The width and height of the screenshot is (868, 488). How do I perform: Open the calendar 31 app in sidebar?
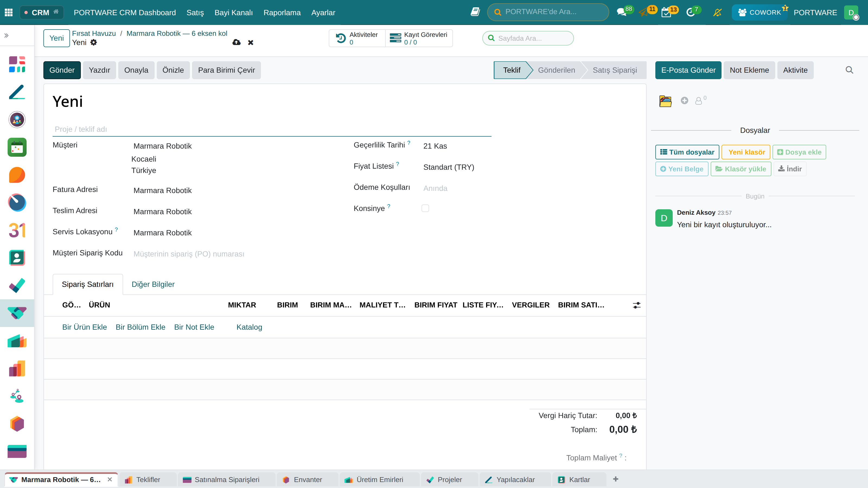click(x=17, y=230)
